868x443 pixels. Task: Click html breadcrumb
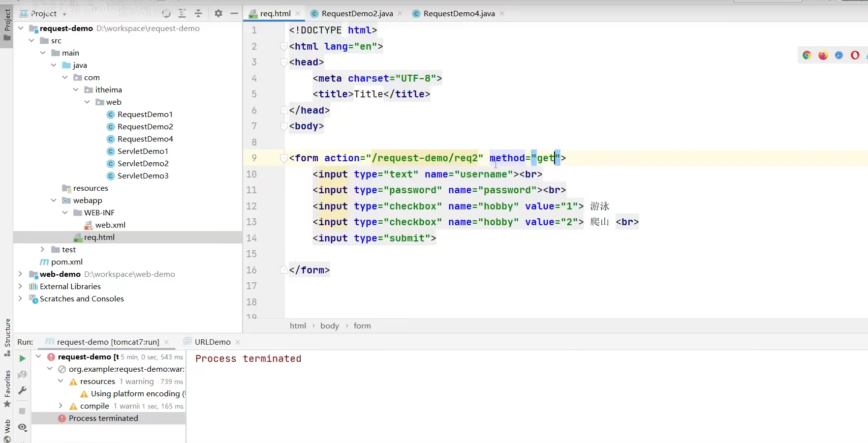[x=298, y=325]
